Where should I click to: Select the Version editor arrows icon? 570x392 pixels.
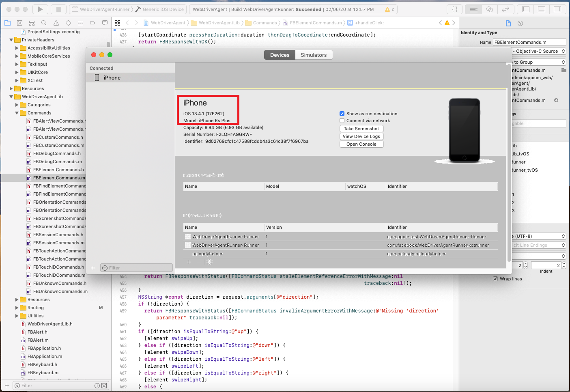coord(505,9)
